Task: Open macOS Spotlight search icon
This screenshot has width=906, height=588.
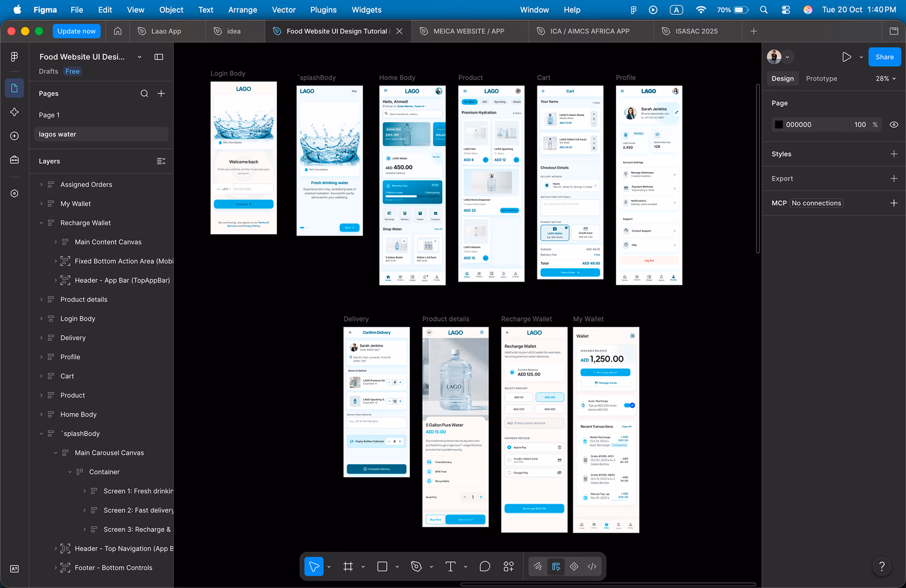Action: [764, 10]
